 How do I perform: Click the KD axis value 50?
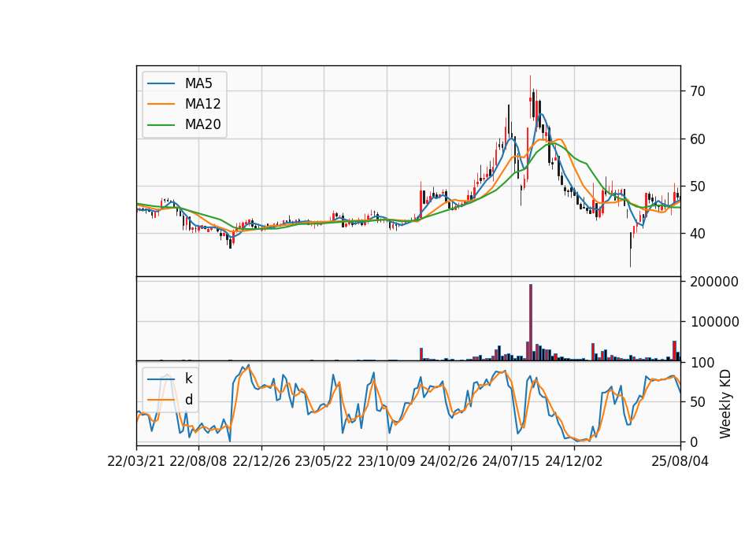697,402
